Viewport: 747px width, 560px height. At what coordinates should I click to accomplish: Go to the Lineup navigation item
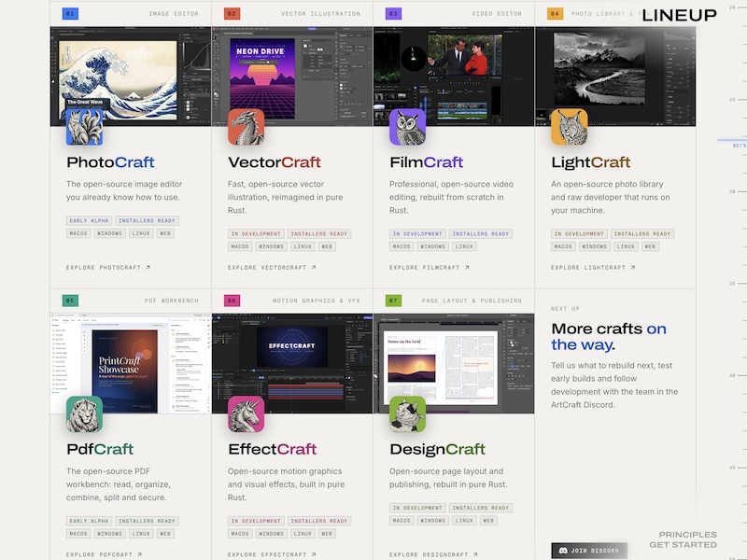click(680, 15)
